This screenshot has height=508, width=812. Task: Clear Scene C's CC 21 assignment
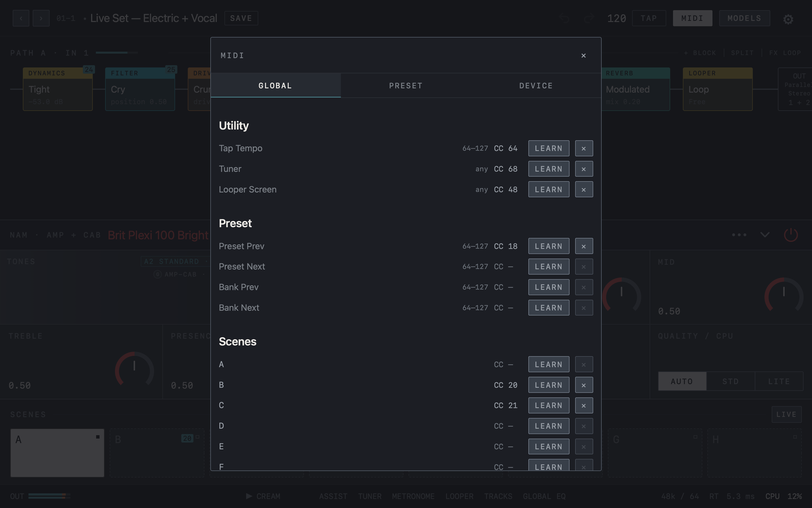coord(584,406)
